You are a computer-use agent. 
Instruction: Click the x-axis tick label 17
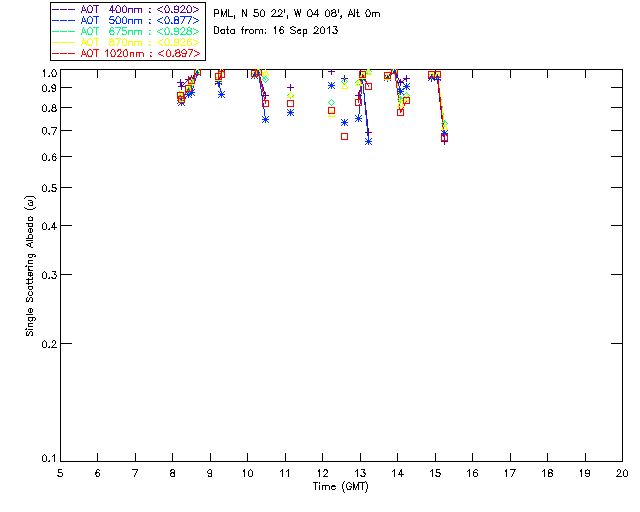[510, 473]
